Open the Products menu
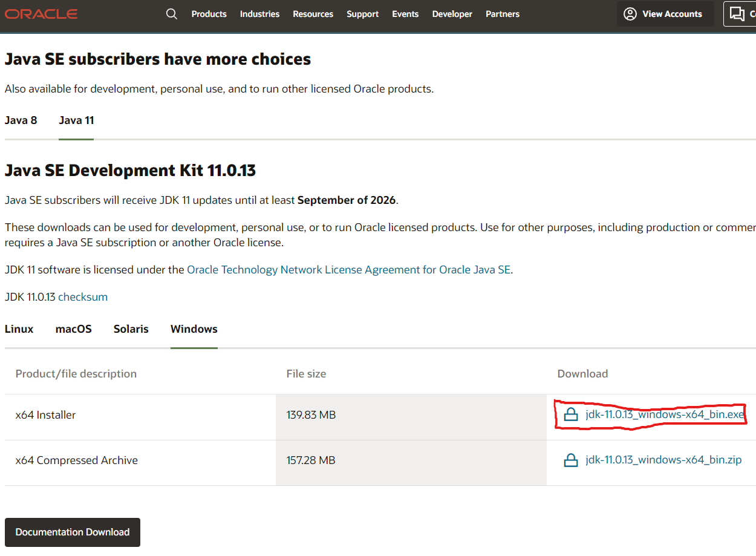The height and width of the screenshot is (556, 756). coord(209,14)
